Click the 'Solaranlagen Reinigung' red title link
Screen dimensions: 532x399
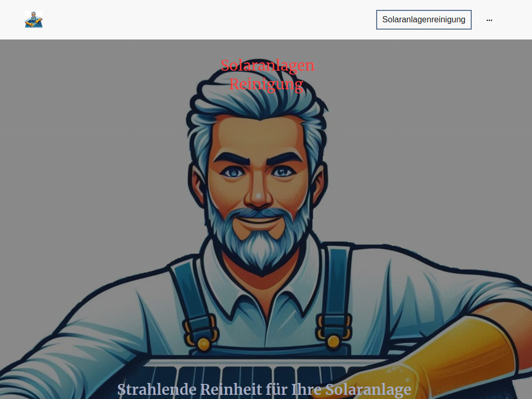click(x=267, y=73)
